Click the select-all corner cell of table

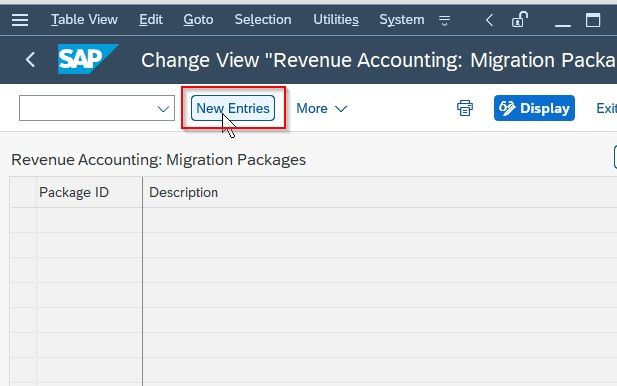click(23, 192)
